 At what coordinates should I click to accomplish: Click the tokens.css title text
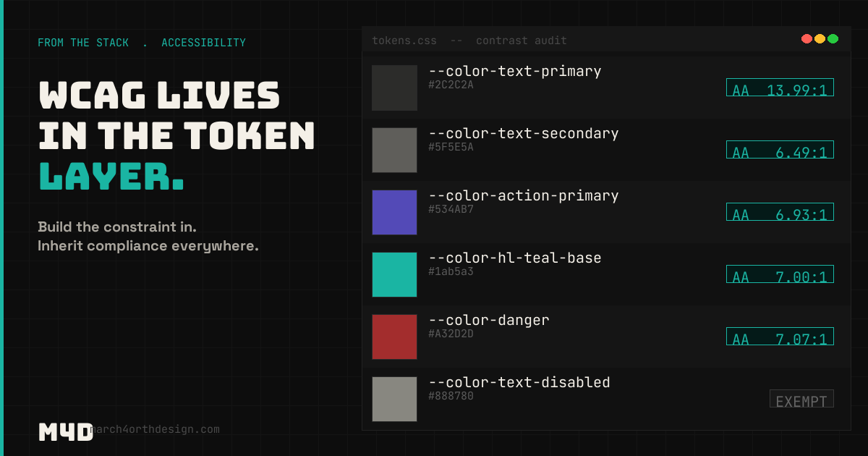404,41
